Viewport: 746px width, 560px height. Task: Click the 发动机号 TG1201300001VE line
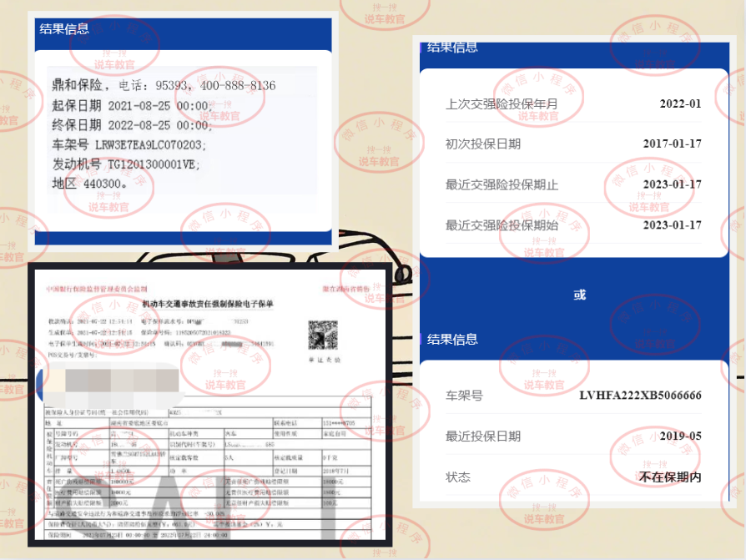[126, 164]
